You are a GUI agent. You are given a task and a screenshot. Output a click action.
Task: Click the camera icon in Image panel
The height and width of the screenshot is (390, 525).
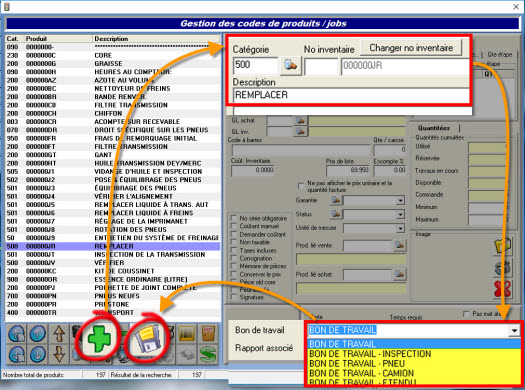coord(503,268)
